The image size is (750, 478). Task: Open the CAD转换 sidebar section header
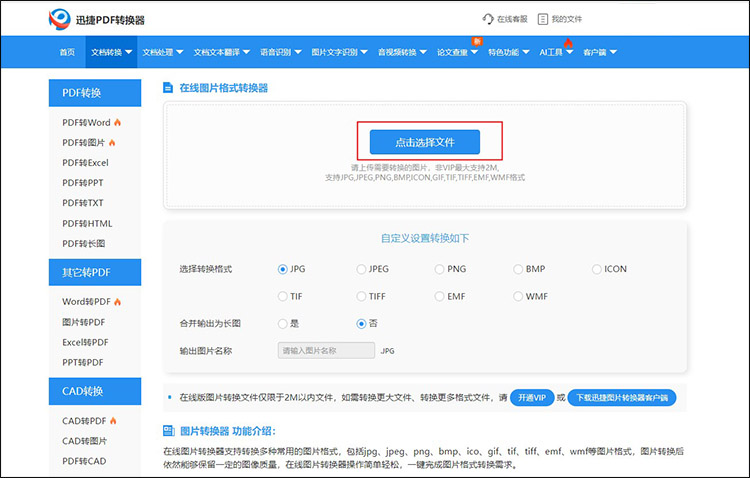click(x=95, y=391)
